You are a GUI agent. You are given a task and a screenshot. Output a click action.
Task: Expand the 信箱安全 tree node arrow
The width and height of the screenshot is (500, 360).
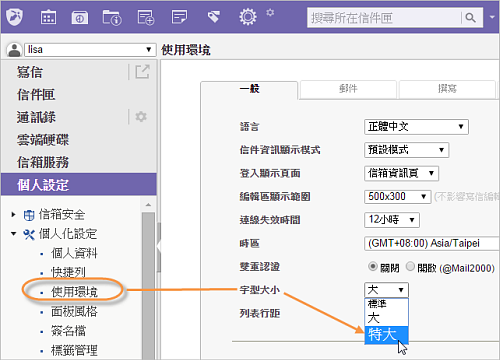(x=13, y=214)
